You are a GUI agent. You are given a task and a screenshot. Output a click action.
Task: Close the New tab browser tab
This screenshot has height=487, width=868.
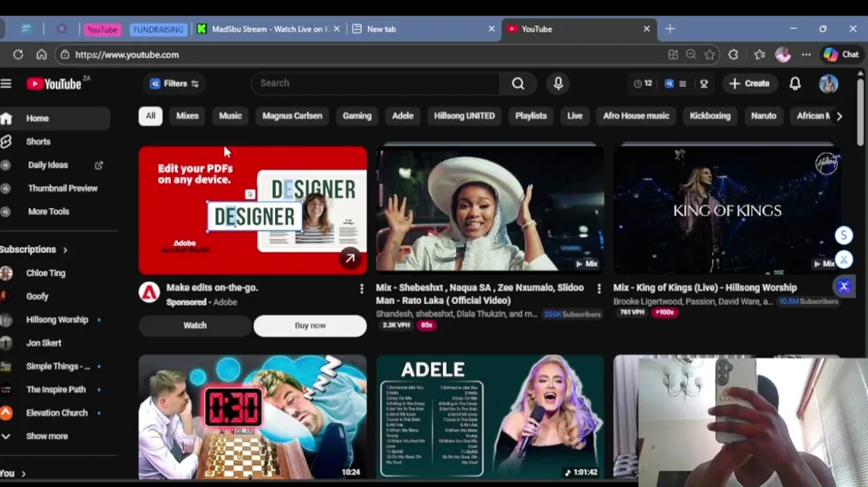tap(491, 29)
